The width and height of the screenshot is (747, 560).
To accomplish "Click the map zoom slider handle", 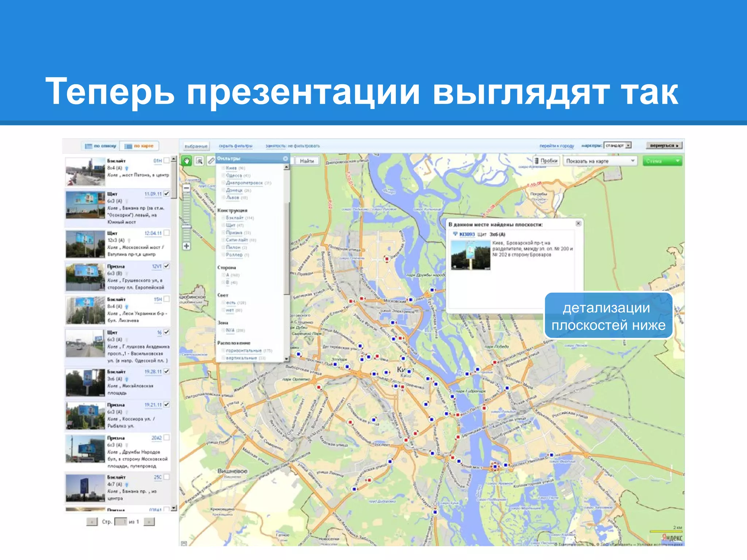I will click(x=186, y=227).
